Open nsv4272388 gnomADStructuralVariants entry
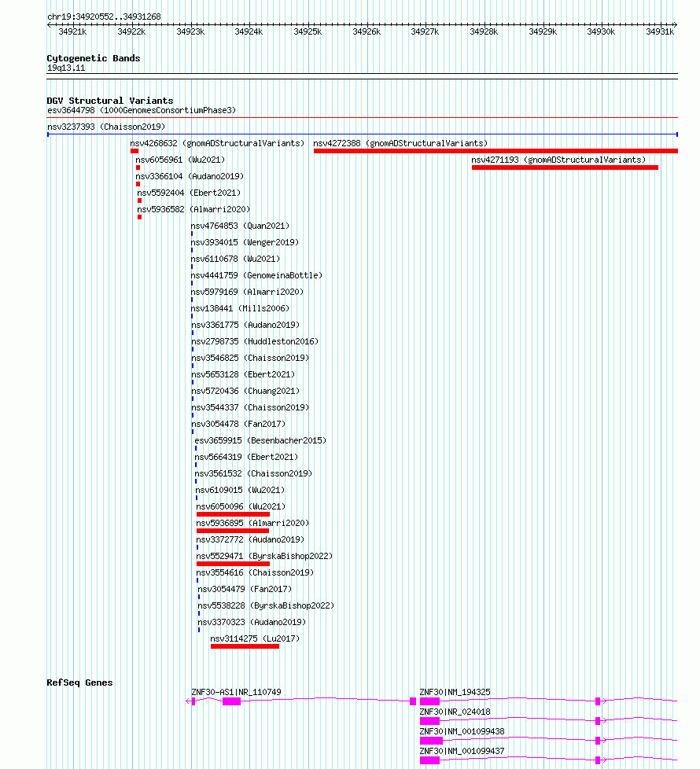Viewport: 700px width, 769px height. 400,143
